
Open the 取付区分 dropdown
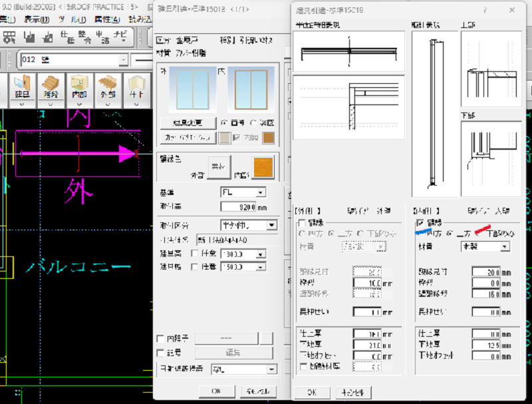pyautogui.click(x=271, y=225)
